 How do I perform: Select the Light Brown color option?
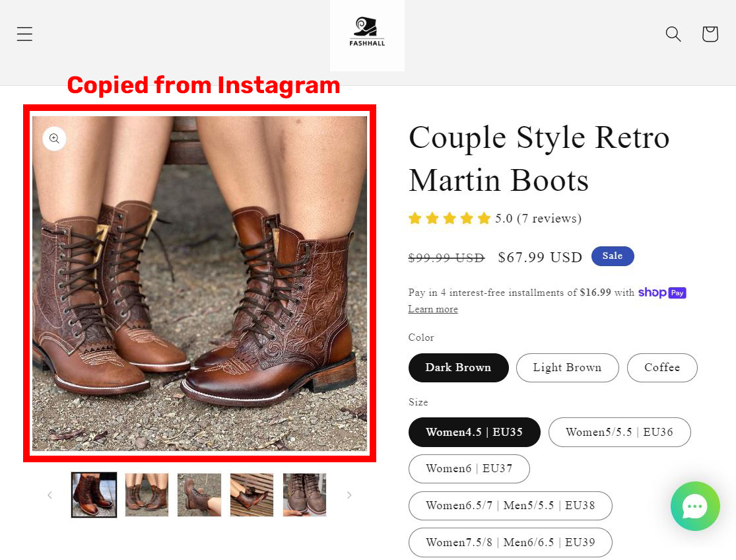pyautogui.click(x=567, y=368)
